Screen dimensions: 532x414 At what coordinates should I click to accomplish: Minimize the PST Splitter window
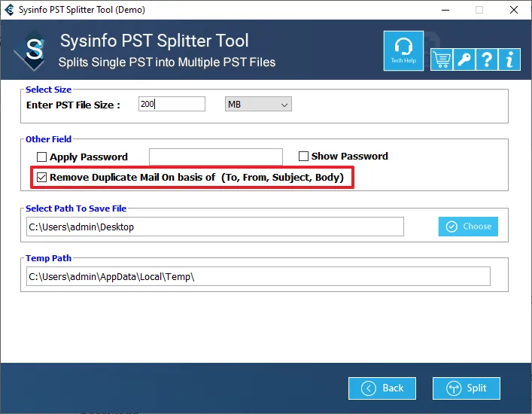445,10
